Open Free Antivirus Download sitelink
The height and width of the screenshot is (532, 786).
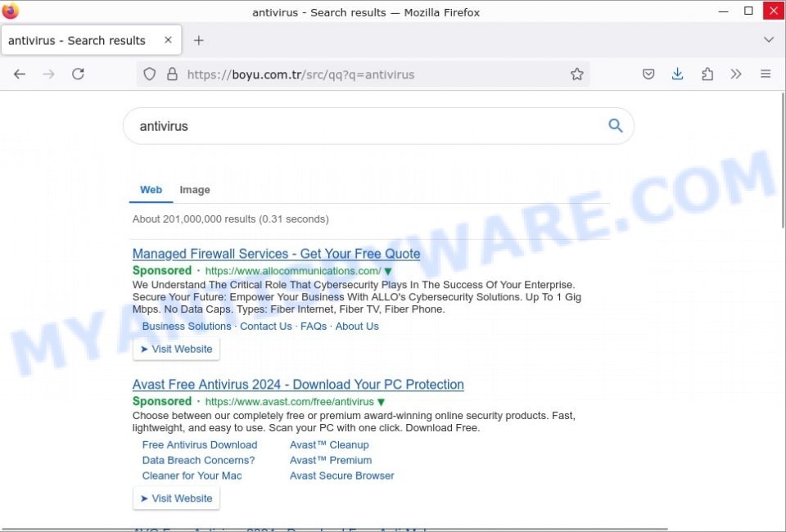(200, 445)
